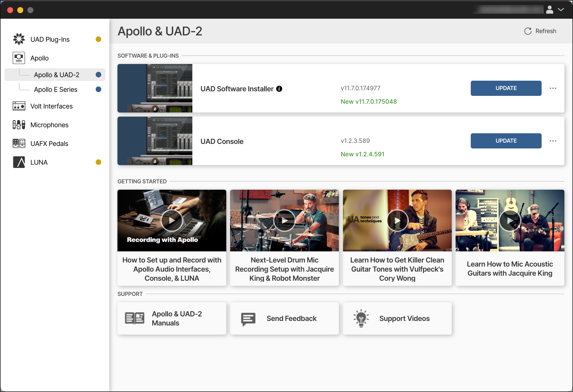Play the Recording with Apollo video
The width and height of the screenshot is (573, 392).
pyautogui.click(x=172, y=220)
